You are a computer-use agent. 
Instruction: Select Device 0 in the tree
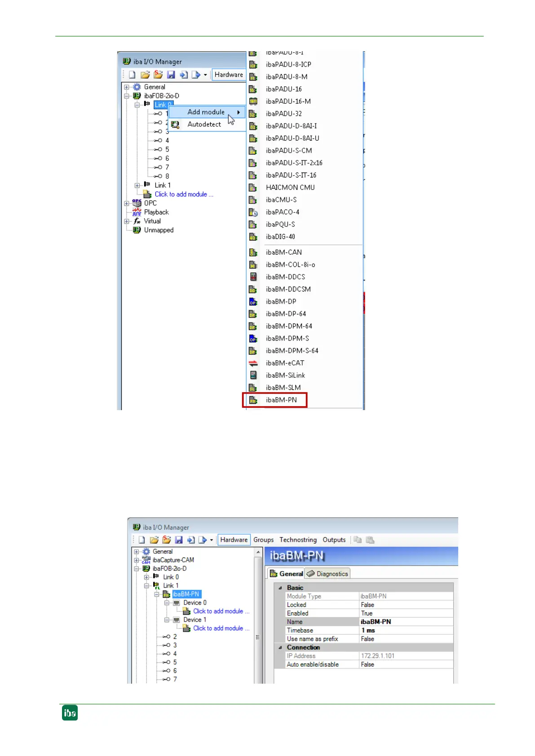pos(195,603)
